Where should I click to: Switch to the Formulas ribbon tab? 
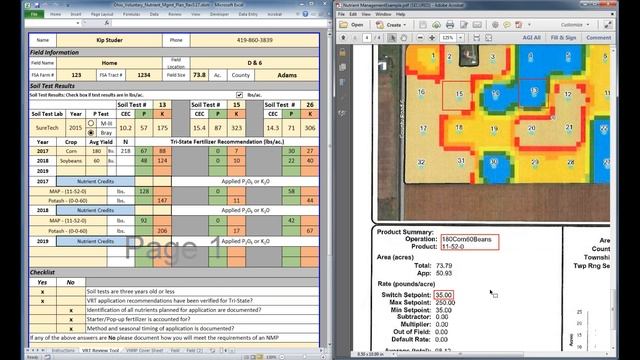131,14
